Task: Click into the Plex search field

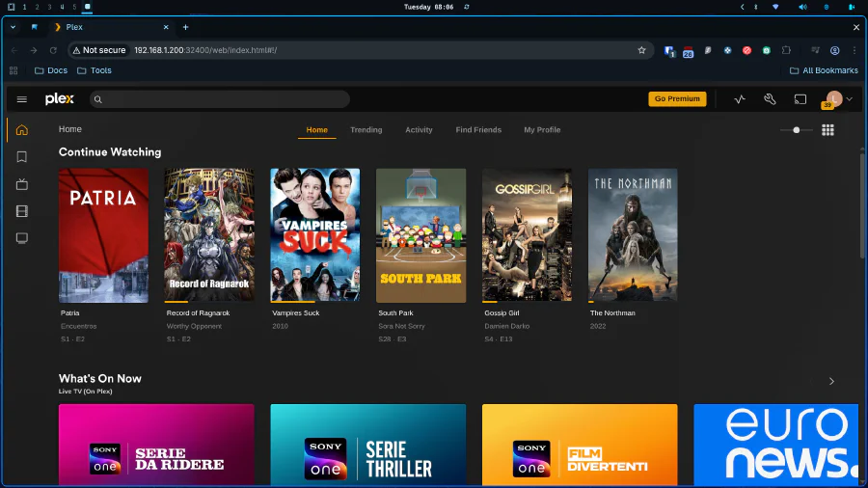Action: (220, 99)
